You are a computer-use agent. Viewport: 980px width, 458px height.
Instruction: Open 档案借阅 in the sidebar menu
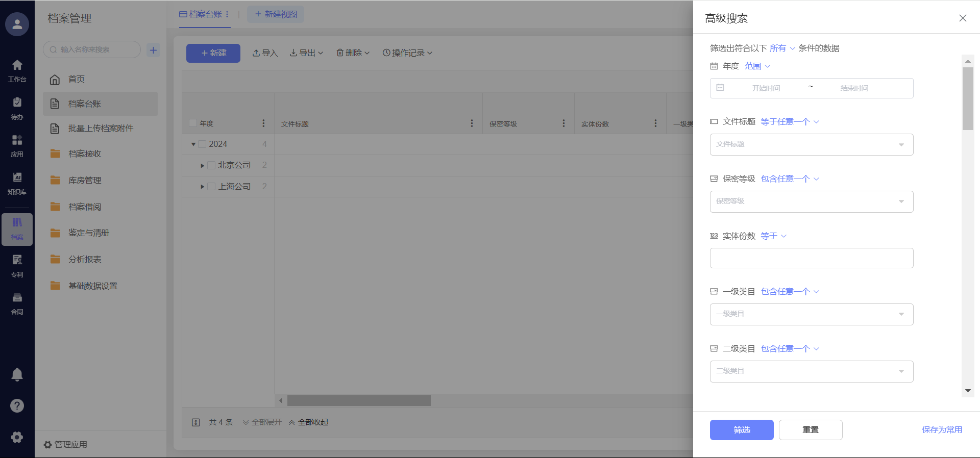coord(85,207)
